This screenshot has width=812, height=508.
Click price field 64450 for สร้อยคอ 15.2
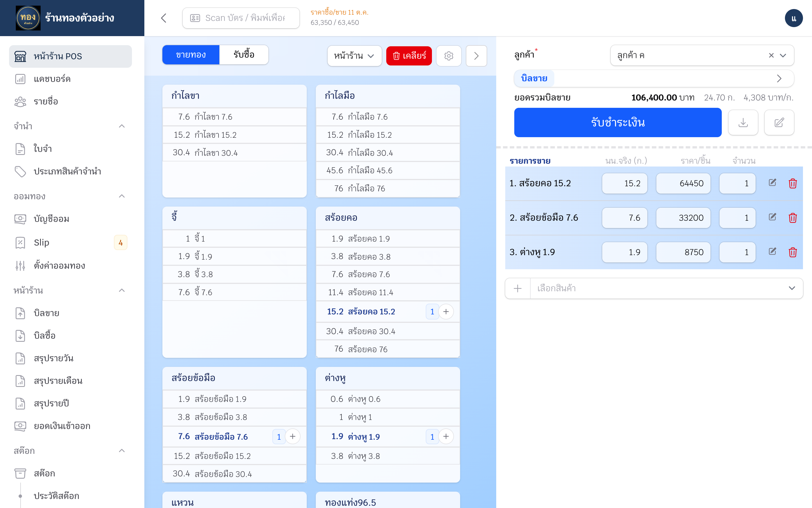tap(683, 183)
